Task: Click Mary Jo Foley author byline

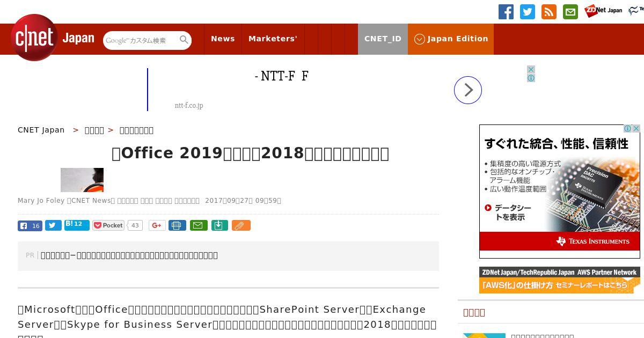Action: 41,201
